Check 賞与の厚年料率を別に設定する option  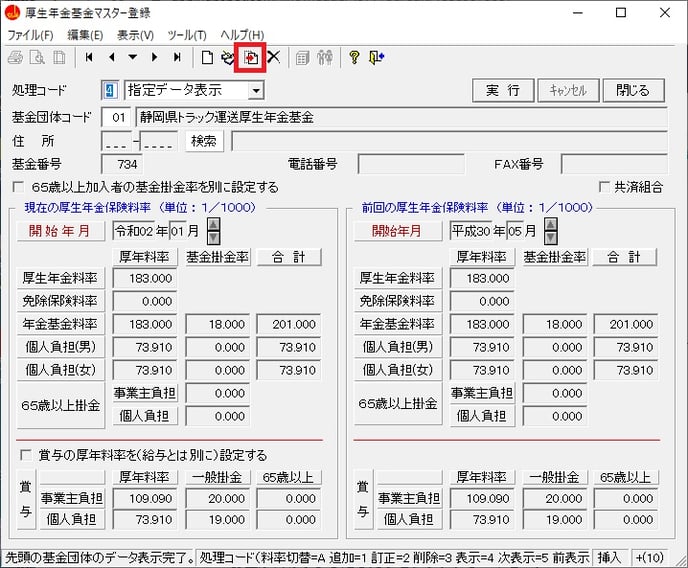26,455
